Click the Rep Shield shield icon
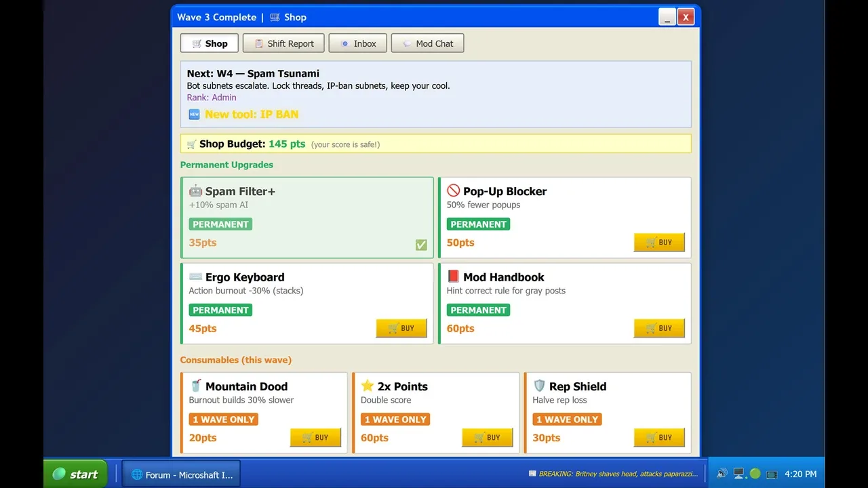Image resolution: width=868 pixels, height=488 pixels. point(539,386)
